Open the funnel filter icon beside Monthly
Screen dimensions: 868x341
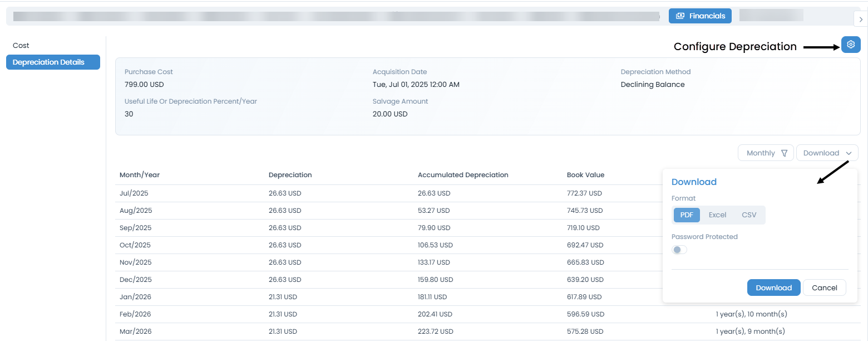pyautogui.click(x=785, y=152)
